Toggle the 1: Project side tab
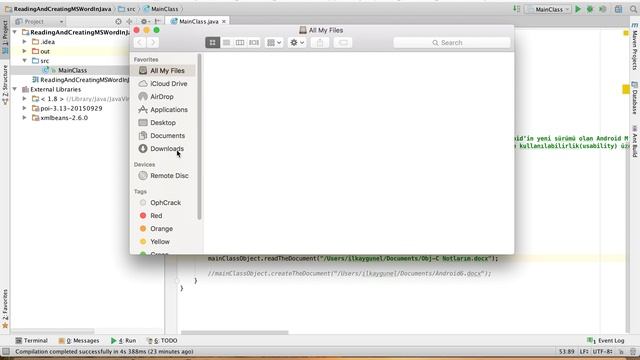Viewport: 640px width, 360px height. point(5,37)
